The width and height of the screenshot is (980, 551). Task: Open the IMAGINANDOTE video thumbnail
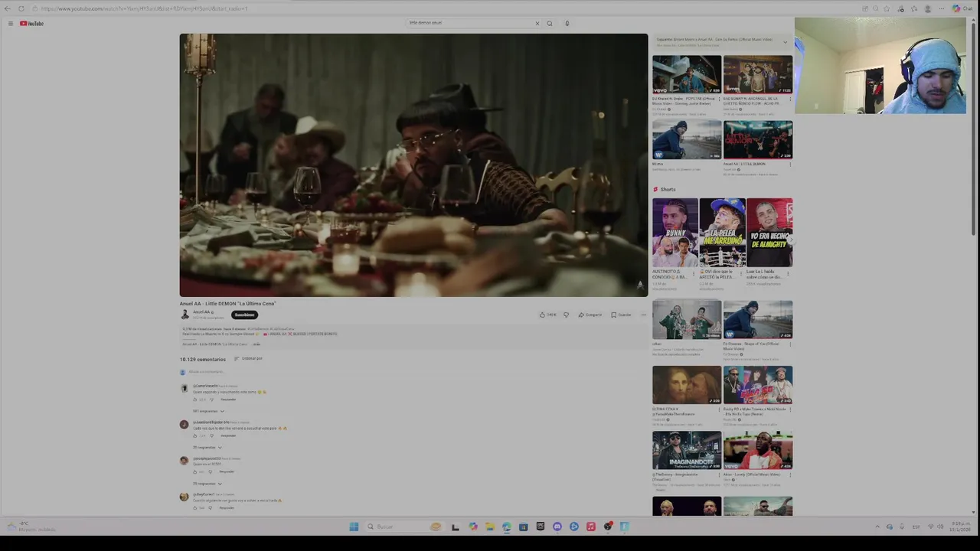click(687, 450)
